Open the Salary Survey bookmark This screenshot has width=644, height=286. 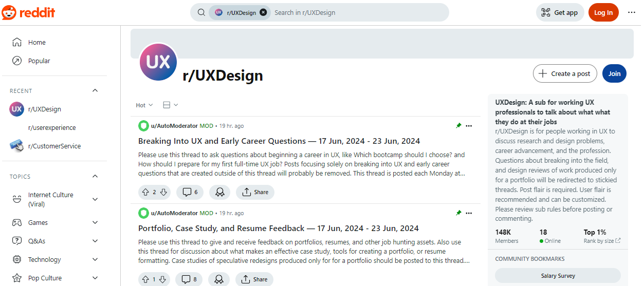tap(558, 276)
